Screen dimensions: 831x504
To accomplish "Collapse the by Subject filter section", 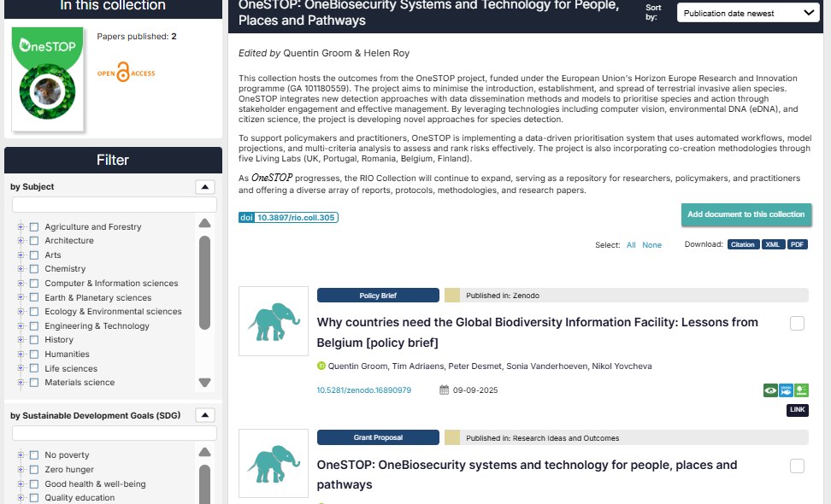I will click(x=205, y=187).
